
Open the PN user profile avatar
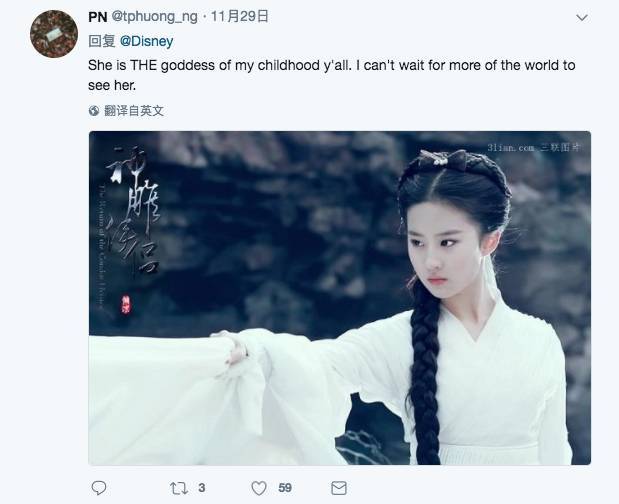tap(54, 34)
